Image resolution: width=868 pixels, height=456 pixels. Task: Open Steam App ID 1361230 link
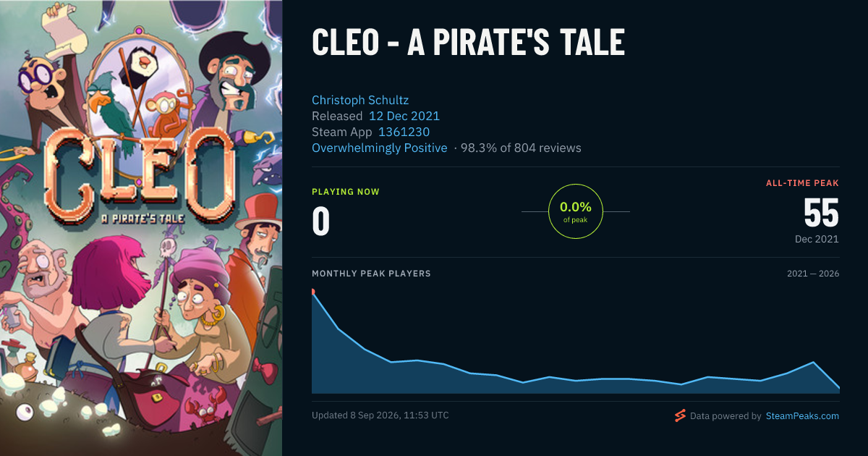point(404,132)
